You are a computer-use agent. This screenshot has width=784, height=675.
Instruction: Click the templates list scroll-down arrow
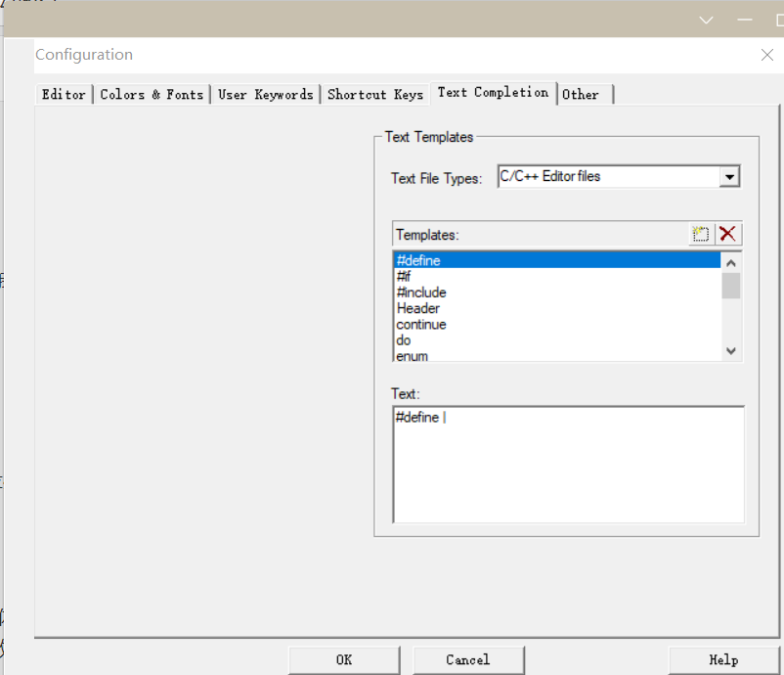coord(731,351)
